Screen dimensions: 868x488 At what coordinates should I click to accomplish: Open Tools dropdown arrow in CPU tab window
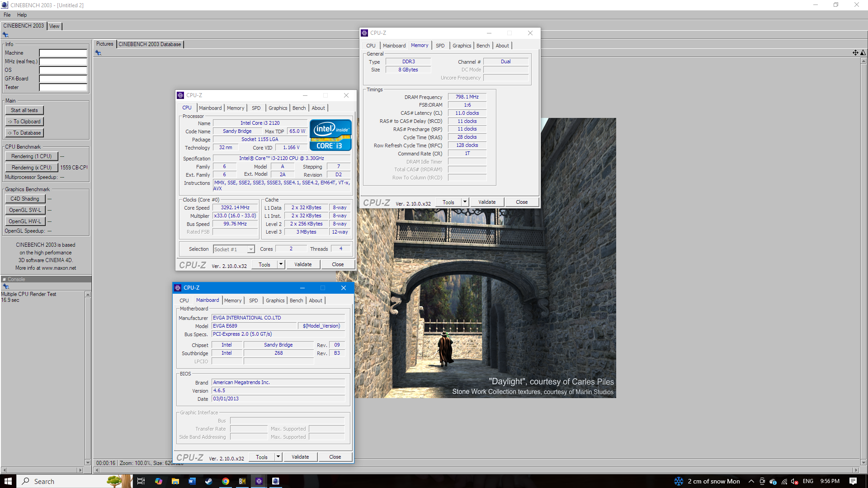pyautogui.click(x=281, y=264)
